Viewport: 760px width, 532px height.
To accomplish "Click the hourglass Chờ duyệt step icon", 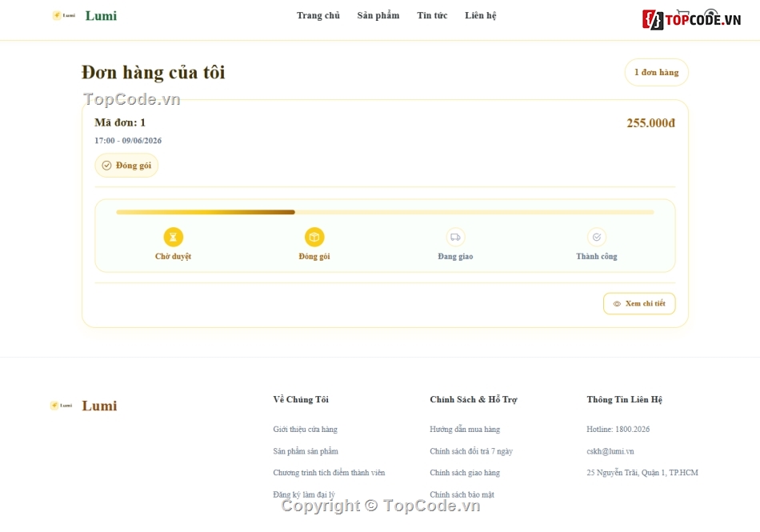I will pos(173,237).
